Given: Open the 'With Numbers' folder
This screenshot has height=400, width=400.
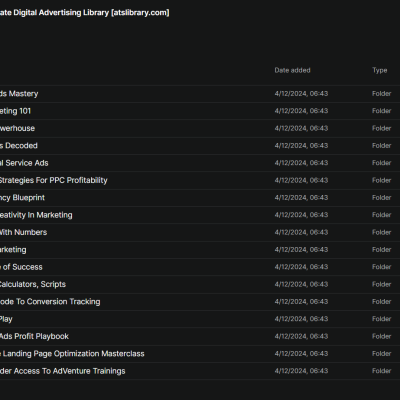Looking at the screenshot, I should click(23, 232).
